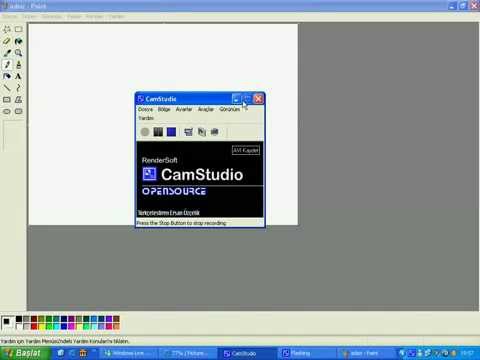Click the Paint status bar help text
The height and width of the screenshot is (360, 480).
tap(65, 341)
